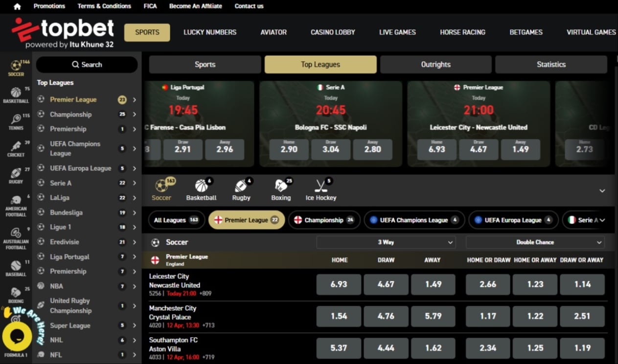Open the CASINO LOBBY menu
Screen dimensions: 618x364
click(333, 32)
